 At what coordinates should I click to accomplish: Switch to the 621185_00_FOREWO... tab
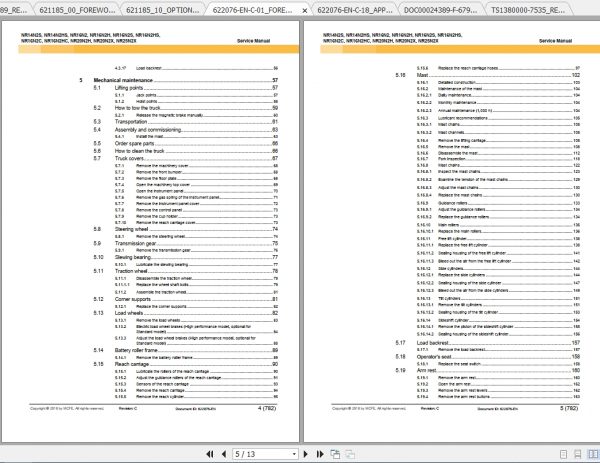[x=77, y=10]
